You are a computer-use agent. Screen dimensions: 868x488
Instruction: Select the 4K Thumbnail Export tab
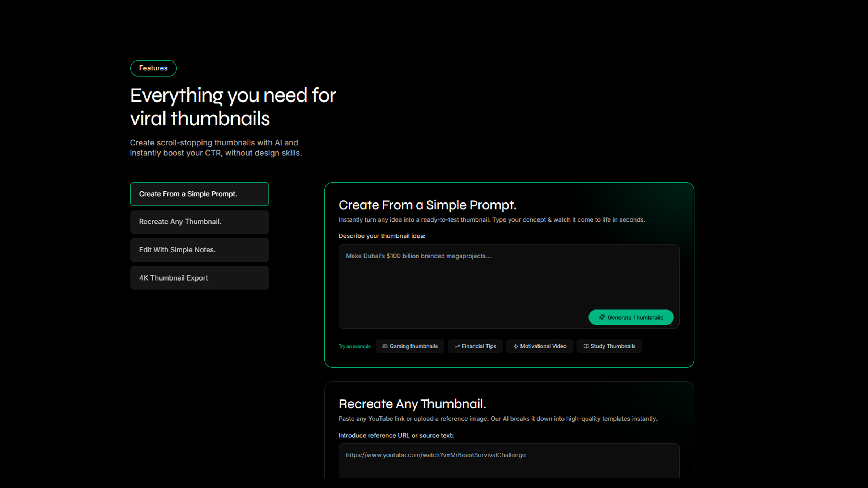(x=199, y=278)
